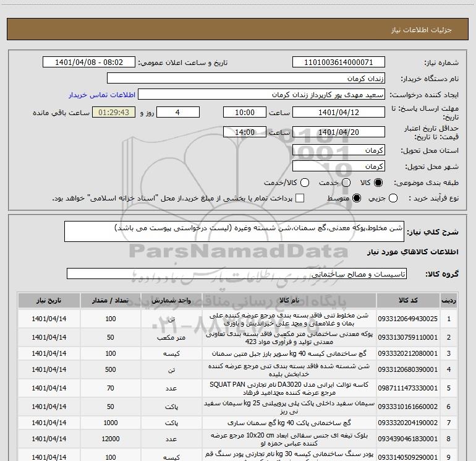
Task: Click the quantity cell showing 12000
Action: [x=111, y=439]
